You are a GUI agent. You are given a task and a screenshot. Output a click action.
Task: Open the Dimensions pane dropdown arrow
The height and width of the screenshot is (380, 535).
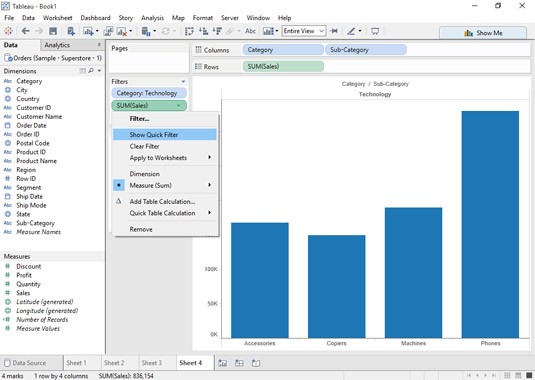coord(99,71)
